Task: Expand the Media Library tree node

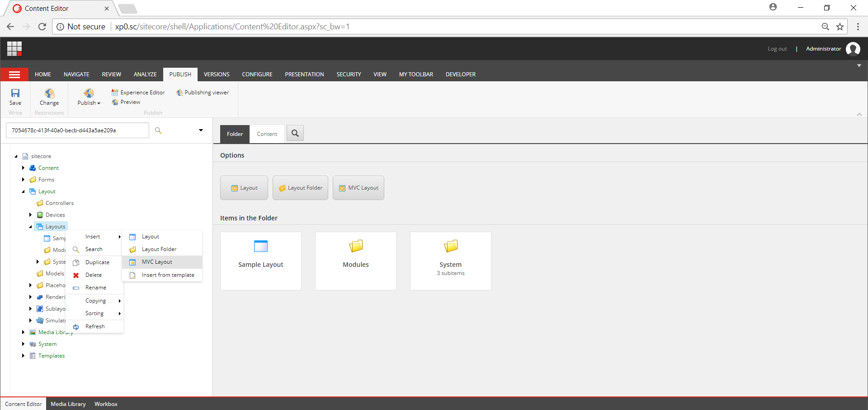Action: pos(23,332)
